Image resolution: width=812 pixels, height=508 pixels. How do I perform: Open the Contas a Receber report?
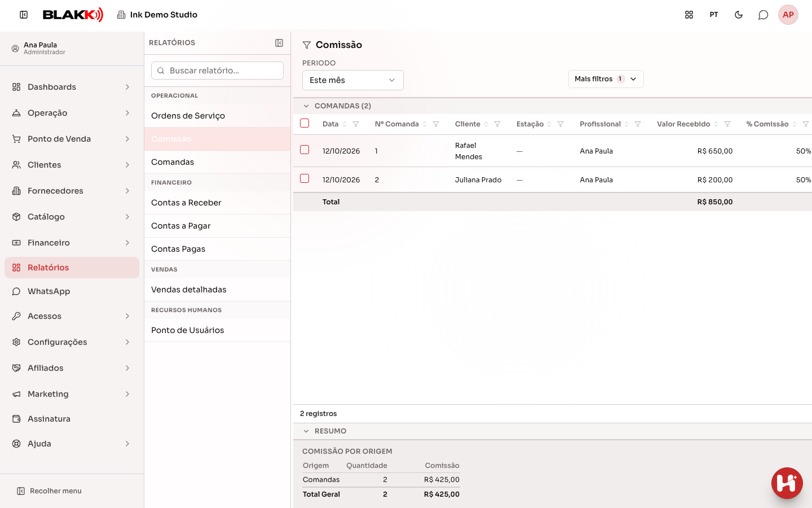click(217, 203)
